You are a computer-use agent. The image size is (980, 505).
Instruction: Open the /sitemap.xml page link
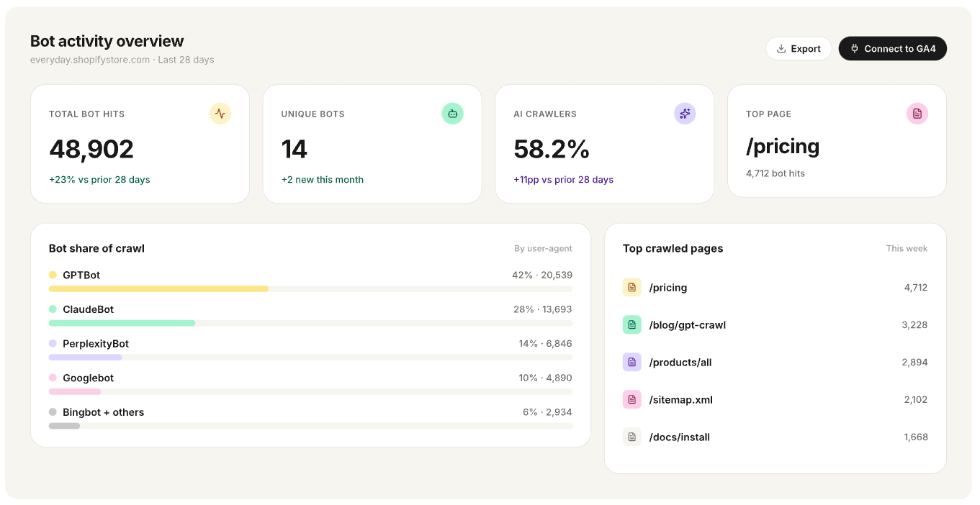click(x=681, y=400)
